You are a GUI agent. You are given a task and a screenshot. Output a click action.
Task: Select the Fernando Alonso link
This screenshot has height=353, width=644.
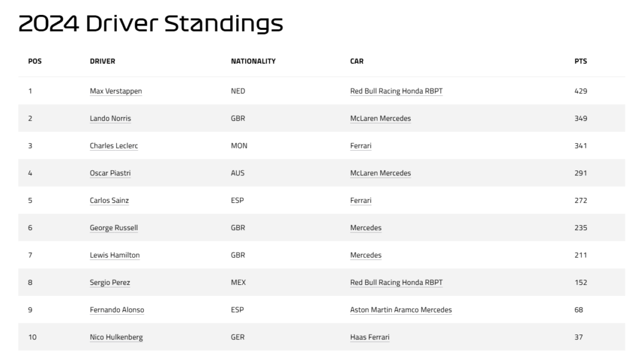tap(117, 310)
